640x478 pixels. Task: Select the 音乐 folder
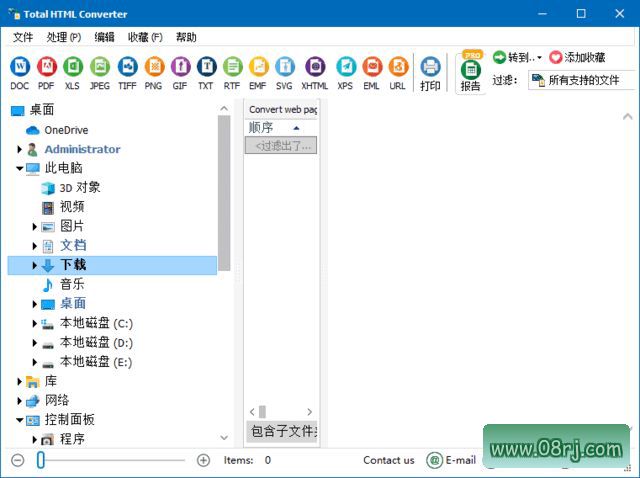64,285
